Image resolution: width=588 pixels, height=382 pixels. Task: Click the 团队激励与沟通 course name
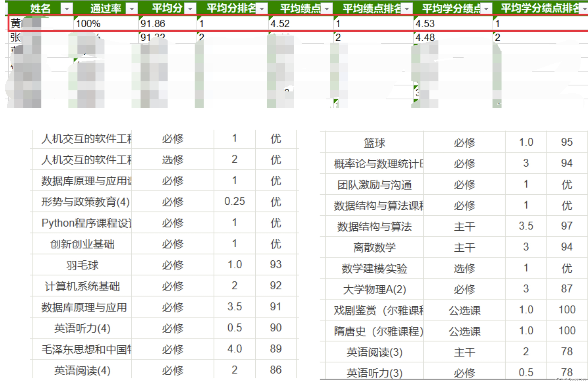coord(374,184)
